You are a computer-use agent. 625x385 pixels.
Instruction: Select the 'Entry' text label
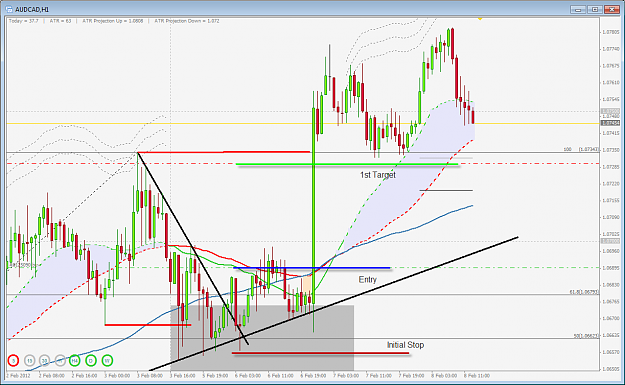pyautogui.click(x=367, y=279)
